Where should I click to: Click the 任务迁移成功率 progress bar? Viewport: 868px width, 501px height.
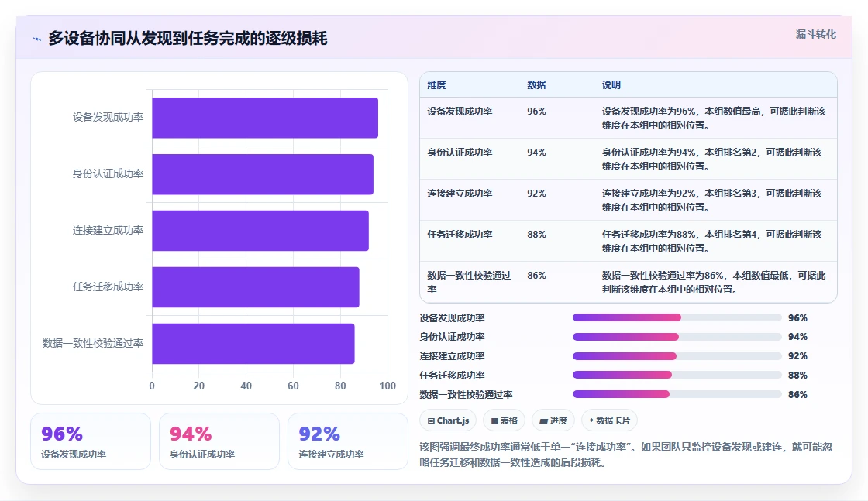[677, 375]
